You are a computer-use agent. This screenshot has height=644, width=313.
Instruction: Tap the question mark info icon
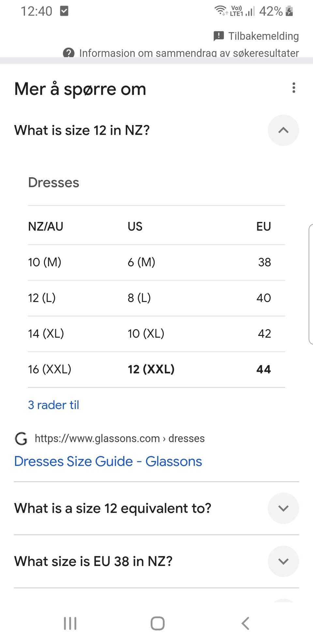coord(68,53)
